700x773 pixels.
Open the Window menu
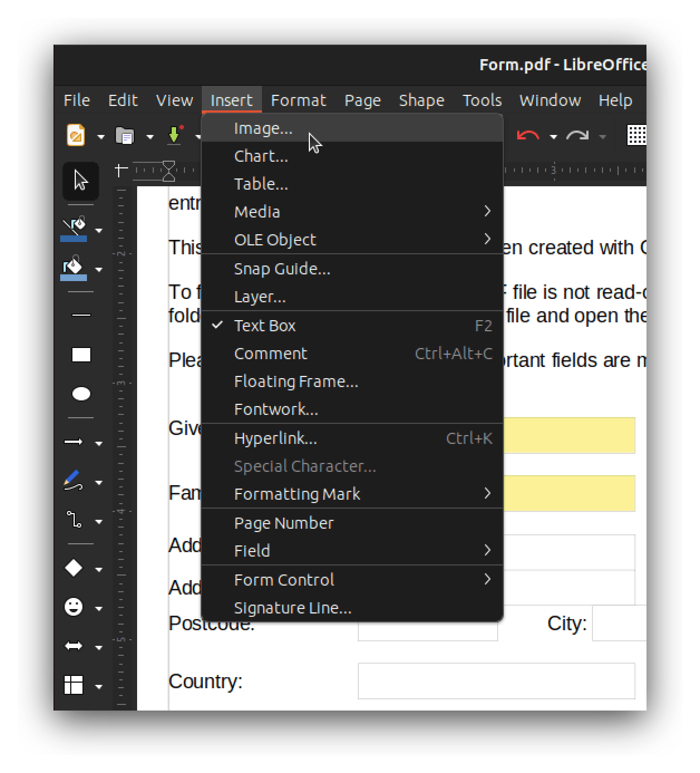(550, 100)
